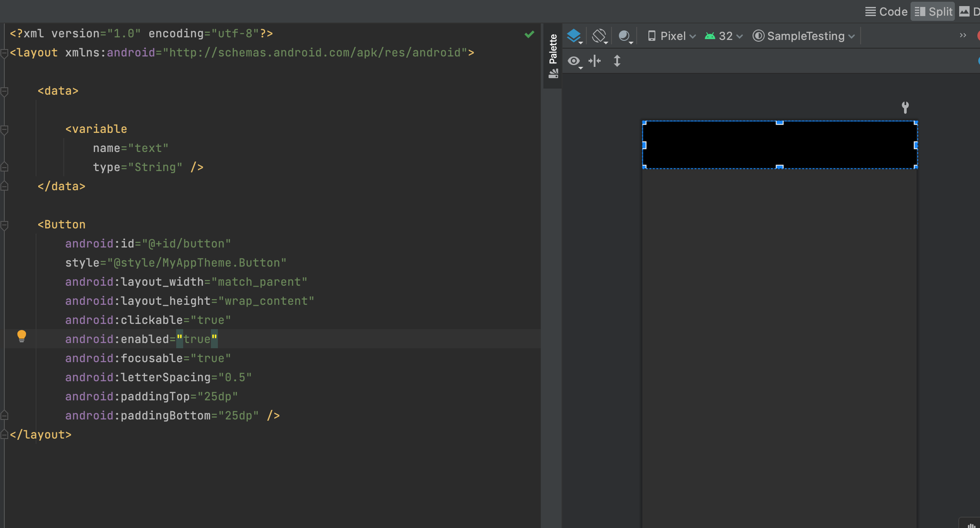Click the android:focusable="true" line
Screen dimensions: 980x528
[148, 358]
